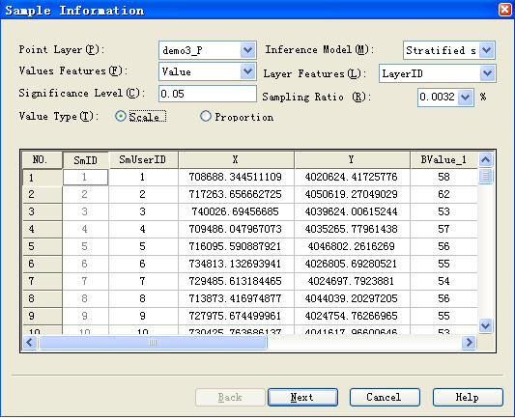The image size is (515, 420).
Task: Click the table scroll up arrow
Action: point(485,160)
